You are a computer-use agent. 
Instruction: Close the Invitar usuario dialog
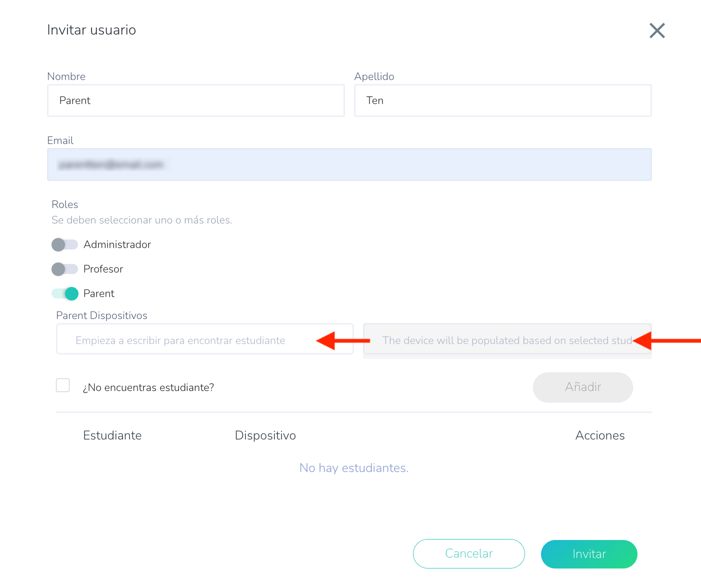[x=657, y=30]
